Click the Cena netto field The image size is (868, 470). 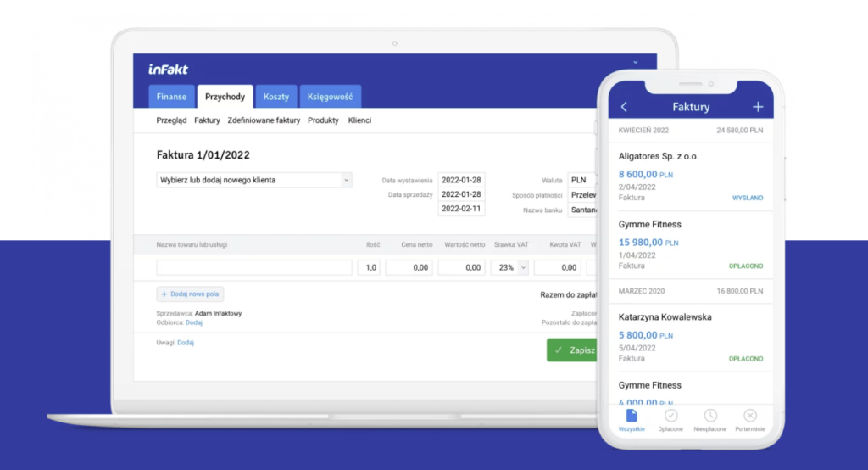[409, 268]
